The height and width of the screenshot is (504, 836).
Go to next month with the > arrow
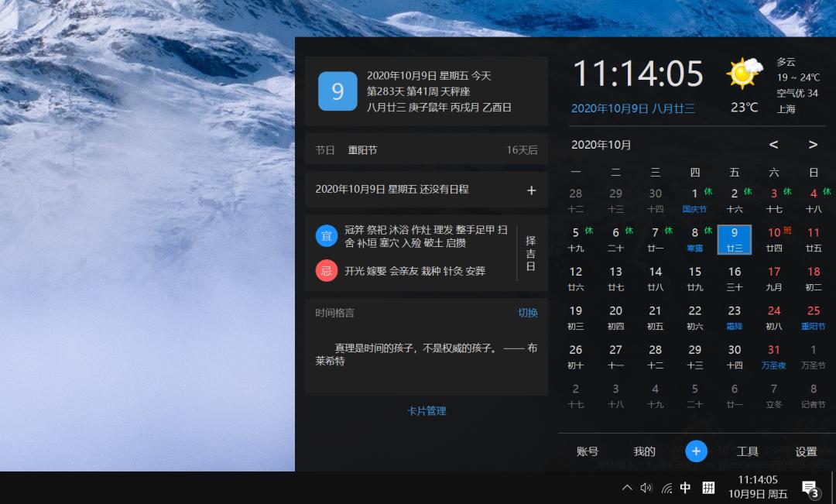point(813,145)
